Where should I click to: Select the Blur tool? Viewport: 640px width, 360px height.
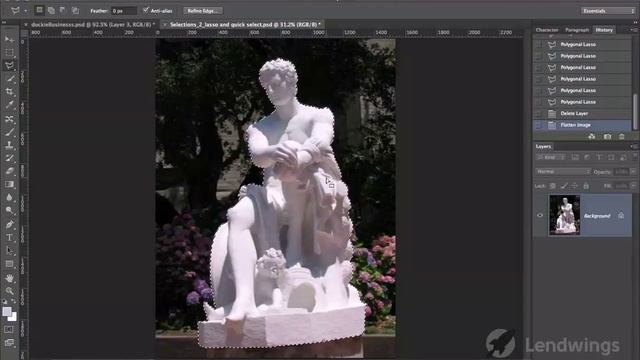(x=9, y=197)
